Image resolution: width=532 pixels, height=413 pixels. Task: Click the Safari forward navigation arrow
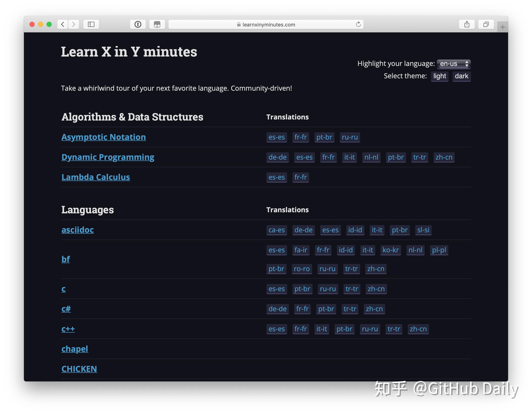coord(74,24)
